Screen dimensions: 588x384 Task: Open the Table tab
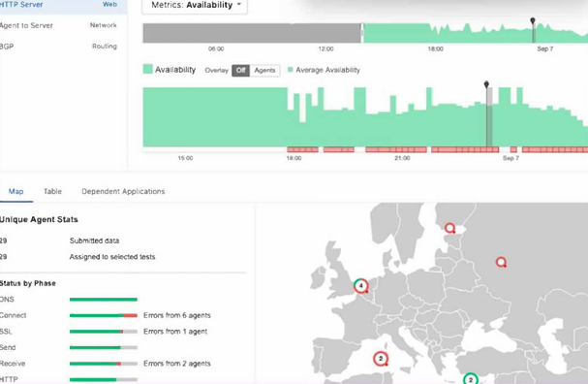point(52,191)
